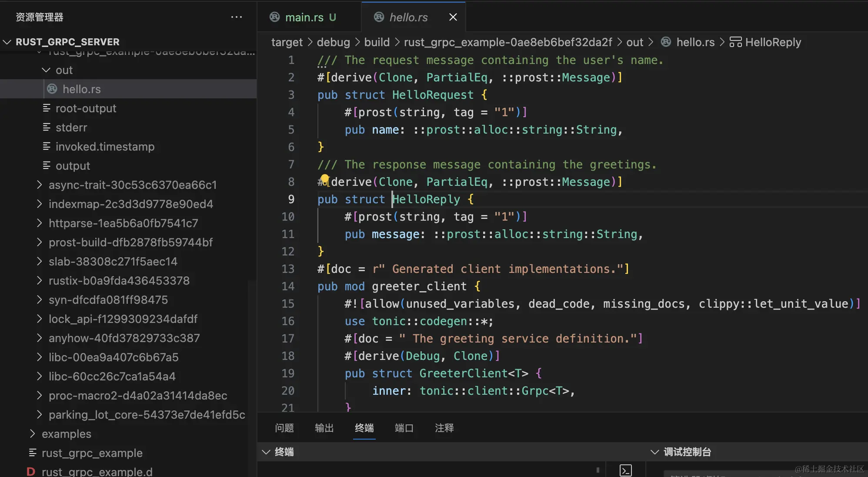Open the 输出 panel tab
The height and width of the screenshot is (477, 868).
(324, 428)
